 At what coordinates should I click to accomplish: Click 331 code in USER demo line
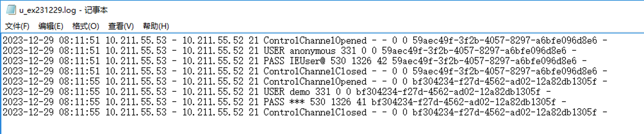pyautogui.click(x=323, y=92)
